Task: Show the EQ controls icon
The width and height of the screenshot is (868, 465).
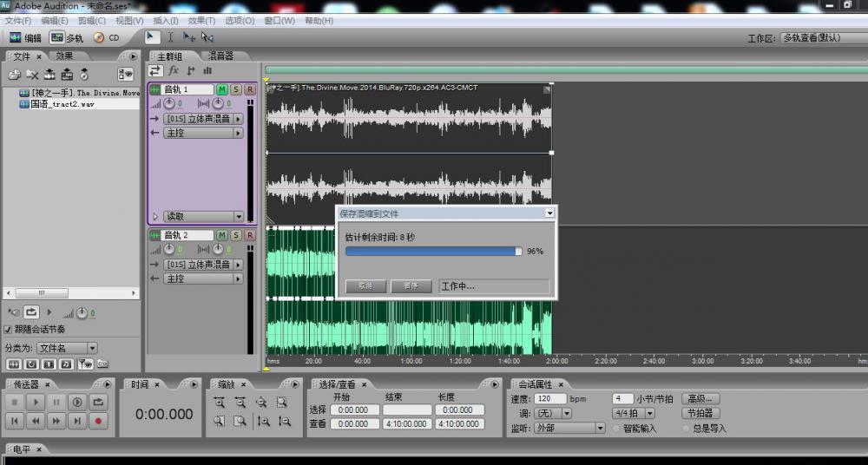Action: click(x=207, y=70)
